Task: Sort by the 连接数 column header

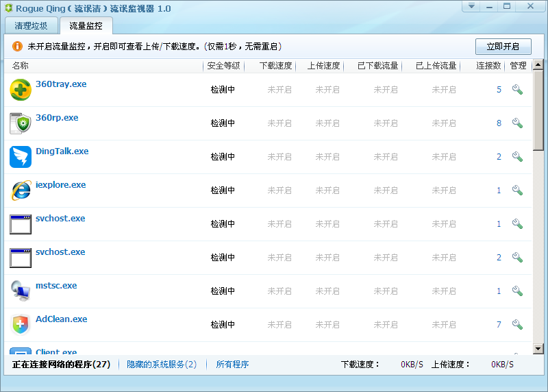Action: click(x=489, y=66)
